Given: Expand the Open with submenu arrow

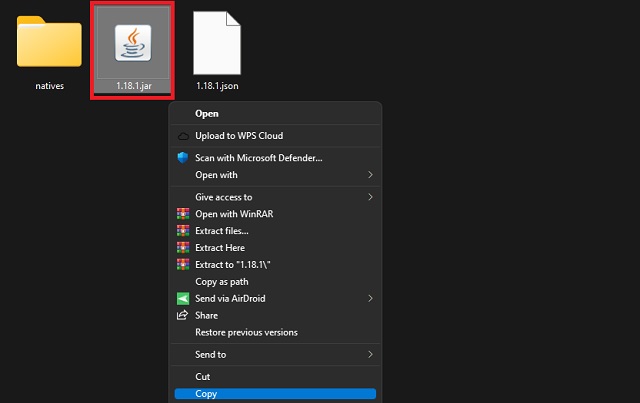Looking at the screenshot, I should point(370,175).
